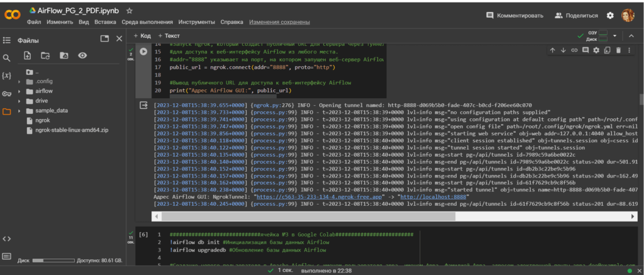Image resolution: width=644 pixels, height=275 pixels.
Task: Open notebook settings gear in header
Action: point(610,15)
